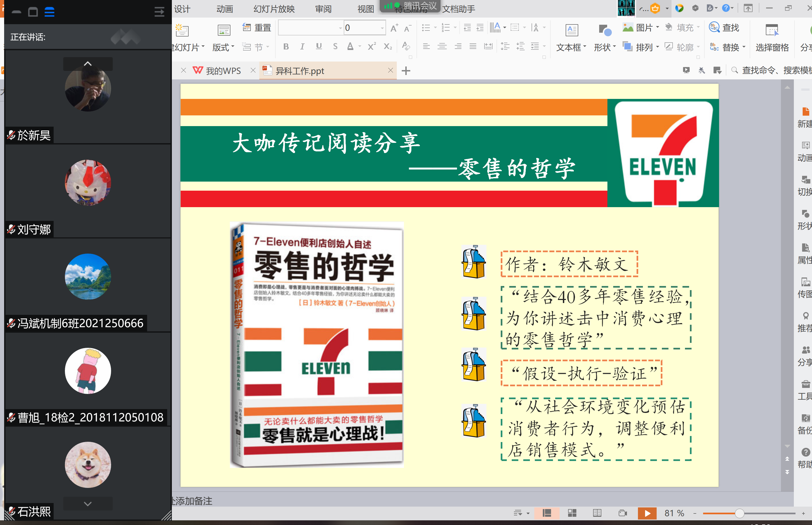Toggle italic formatting

(302, 47)
